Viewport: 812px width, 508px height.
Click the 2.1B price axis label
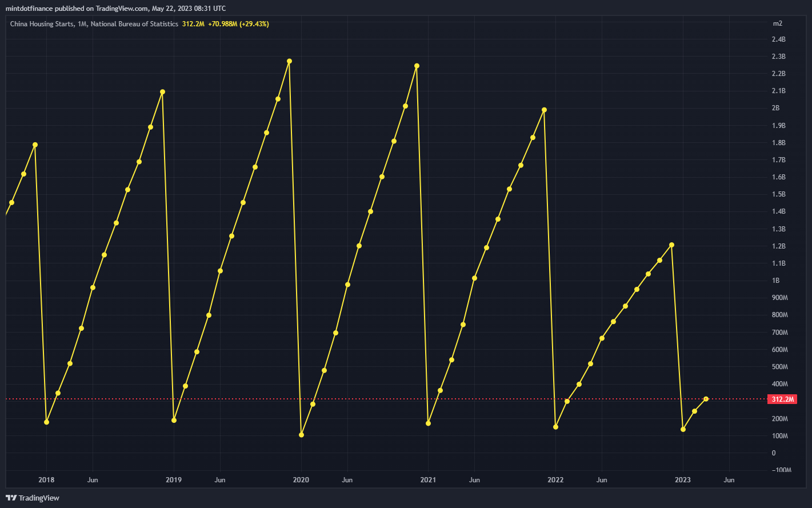pos(778,91)
